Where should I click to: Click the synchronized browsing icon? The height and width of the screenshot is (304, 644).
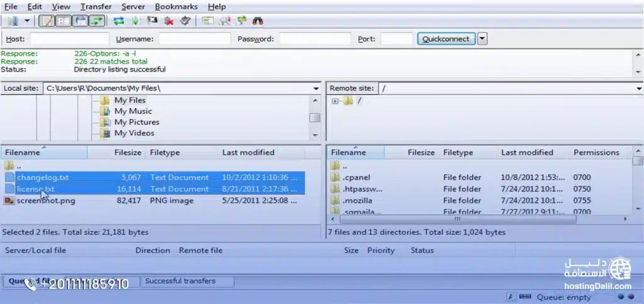(x=241, y=21)
